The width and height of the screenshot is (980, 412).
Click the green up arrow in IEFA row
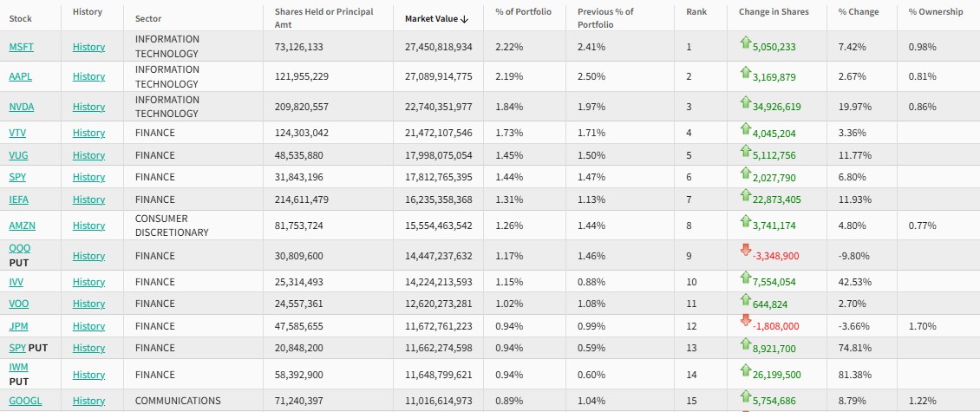click(x=745, y=195)
